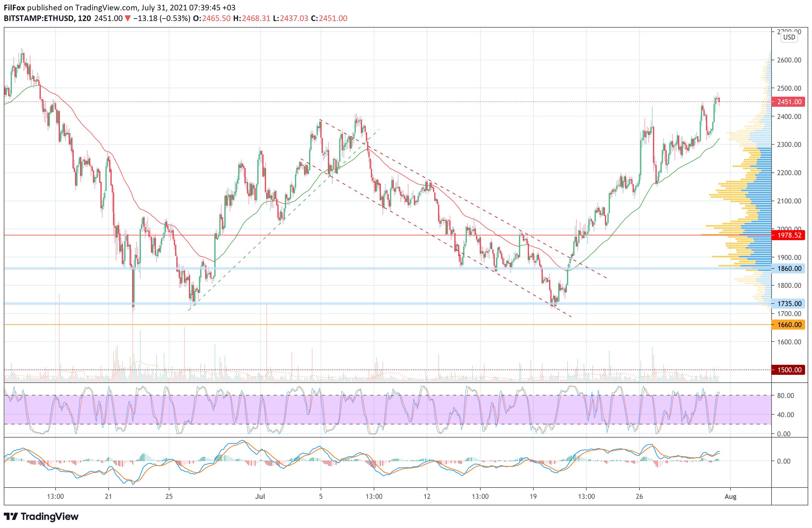Click the Jul label on time axis
Screen dimensions: 812x528
click(x=260, y=496)
